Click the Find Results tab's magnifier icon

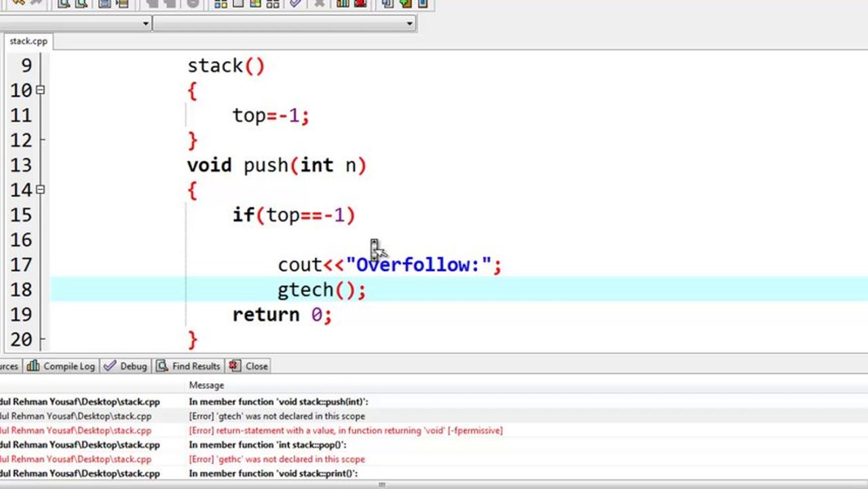click(x=162, y=366)
